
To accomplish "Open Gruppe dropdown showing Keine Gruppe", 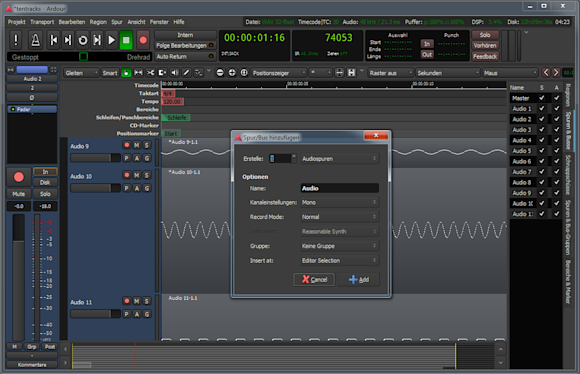I will (x=339, y=246).
